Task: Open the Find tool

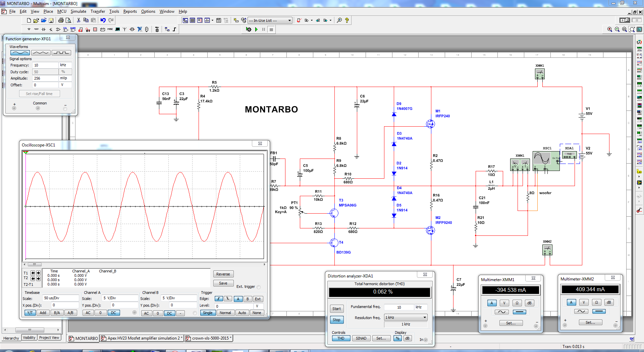Action: 339,20
